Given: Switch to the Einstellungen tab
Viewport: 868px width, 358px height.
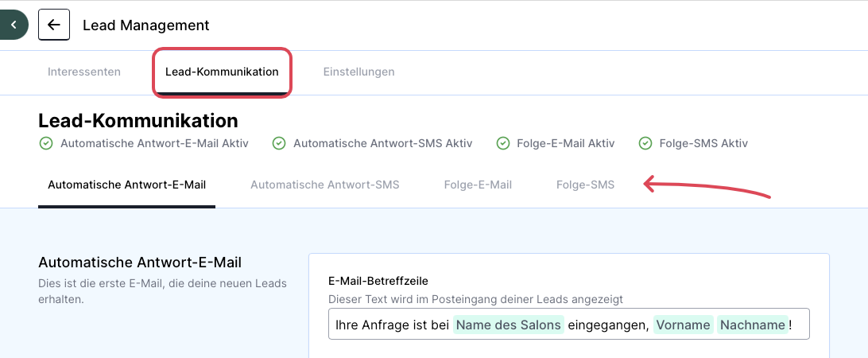Looking at the screenshot, I should click(358, 72).
